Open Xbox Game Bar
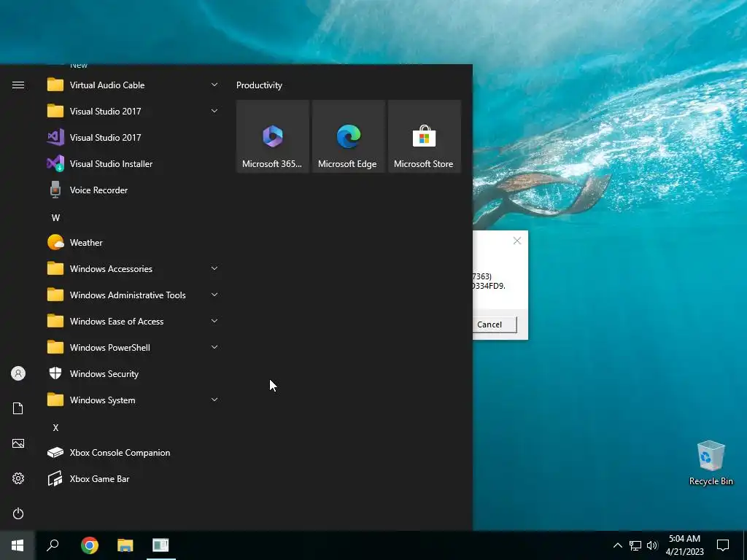This screenshot has width=747, height=560. tap(133, 478)
